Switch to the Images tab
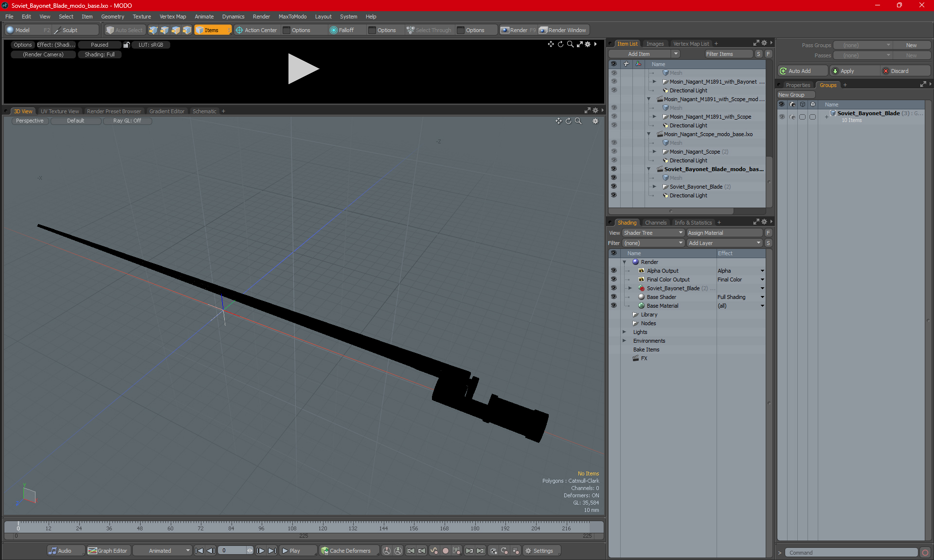Screen dimensions: 934x560 pyautogui.click(x=655, y=44)
